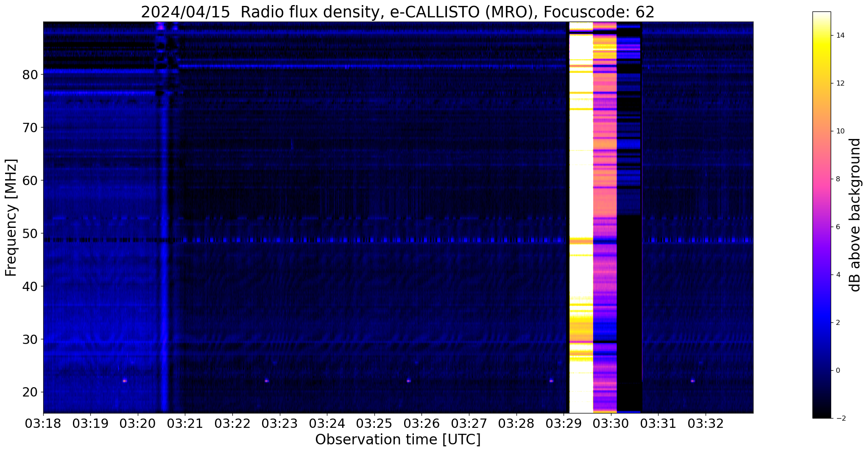Click the black dropout band after 03:30
The height and width of the screenshot is (452, 868).
point(629,217)
